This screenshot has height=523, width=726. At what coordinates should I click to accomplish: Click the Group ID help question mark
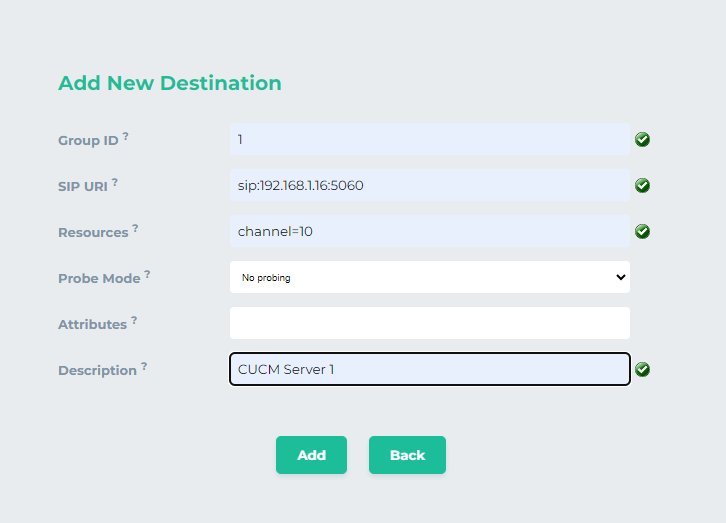coord(126,136)
